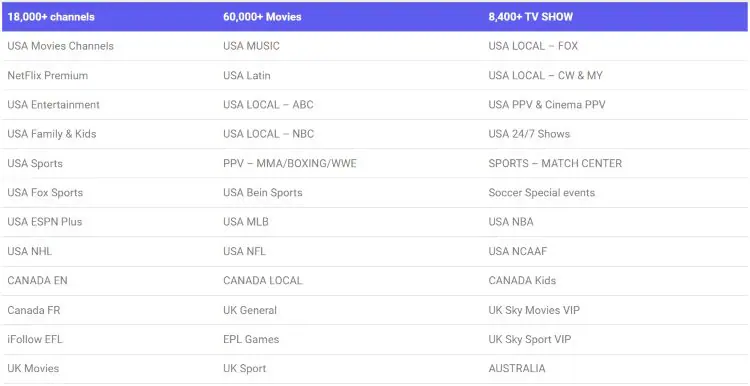This screenshot has width=750, height=386.
Task: Click USA Bein Sports cell
Action: (x=263, y=193)
